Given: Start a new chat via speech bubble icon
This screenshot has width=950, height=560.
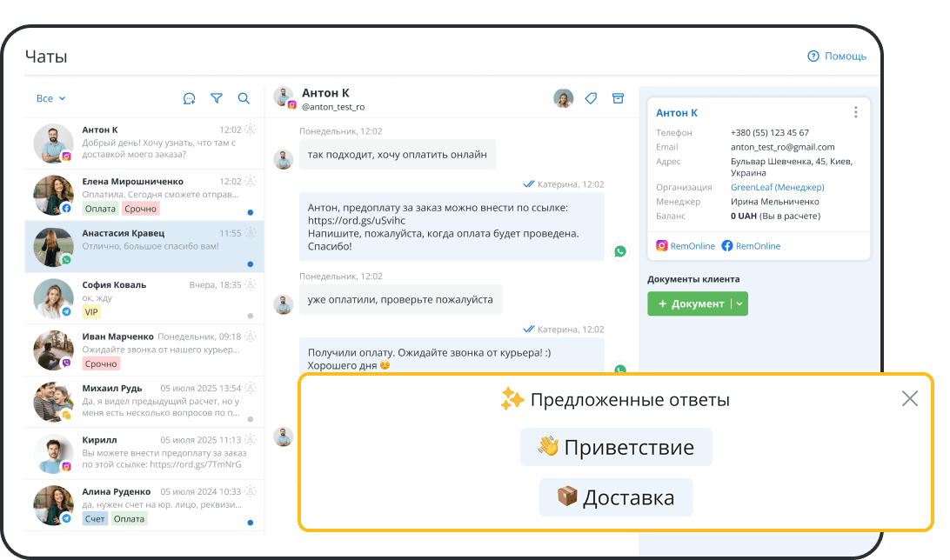Looking at the screenshot, I should click(189, 98).
